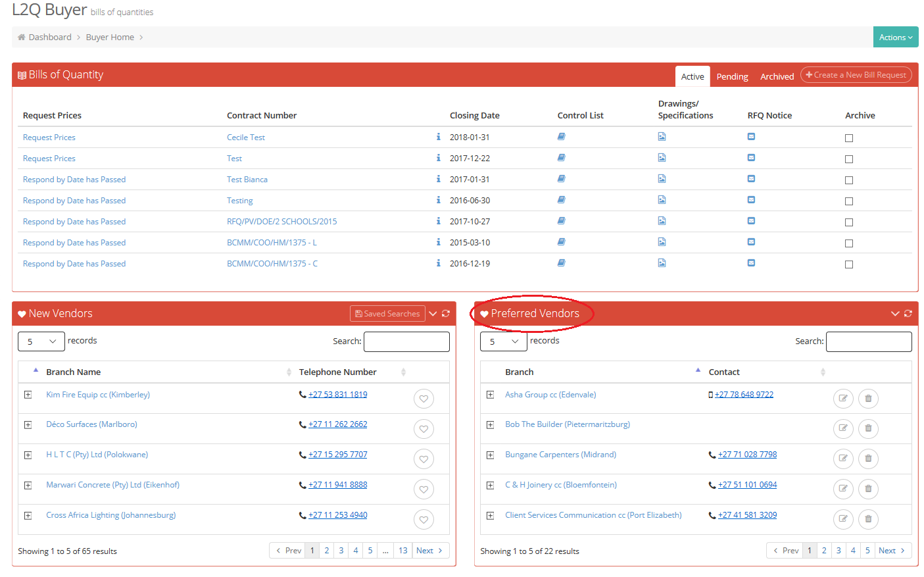The width and height of the screenshot is (924, 577).
Task: Click the info icon beside RFQ/PV/DOE/2 SCHOOLS/2015
Action: point(438,221)
